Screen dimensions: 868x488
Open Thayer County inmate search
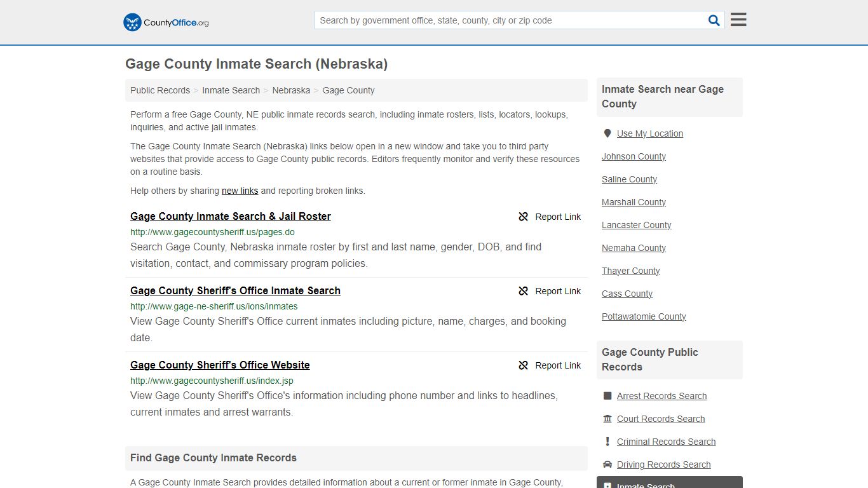tap(630, 271)
